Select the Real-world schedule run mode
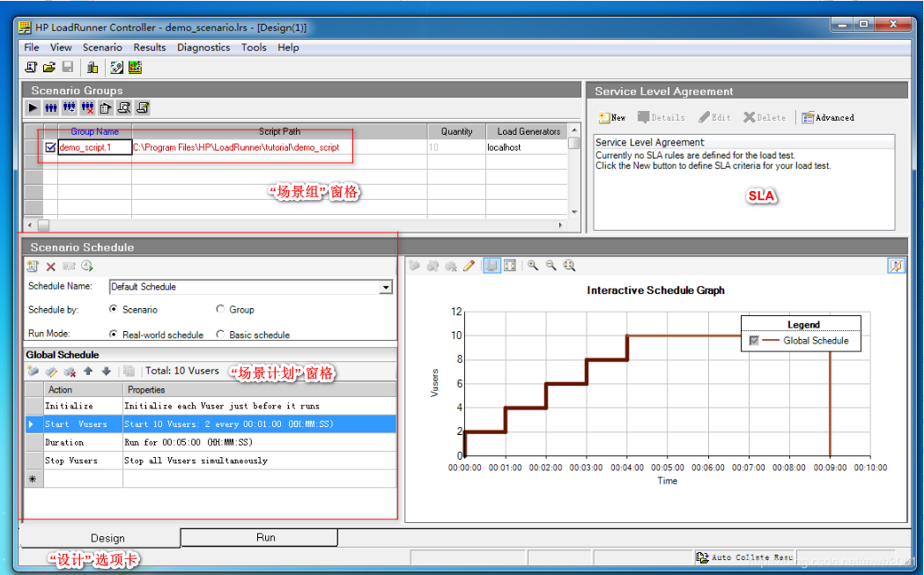 point(114,334)
